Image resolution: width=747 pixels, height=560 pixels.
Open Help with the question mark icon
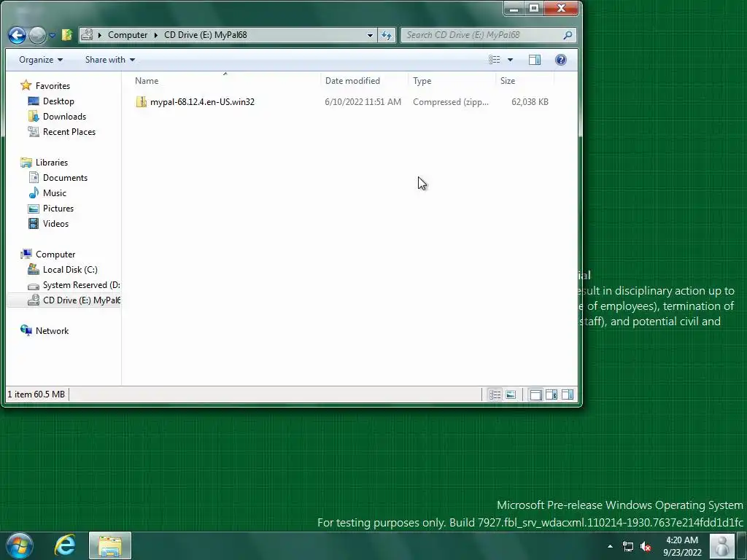click(x=561, y=60)
